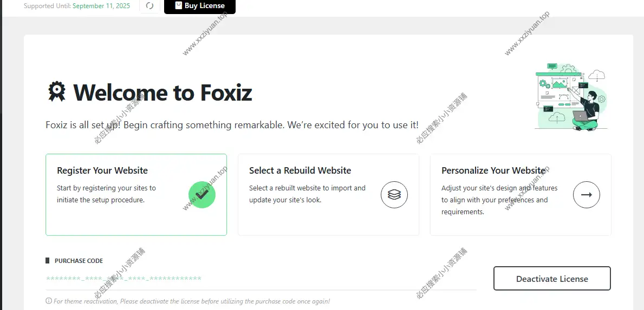Viewport: 644px width, 310px height.
Task: Open the Personalize Your Website step title
Action: 493,170
